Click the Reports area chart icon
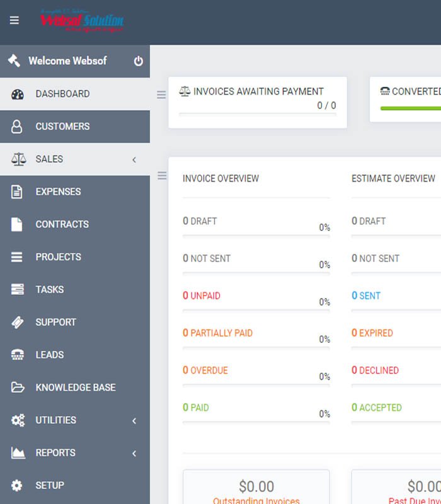Image resolution: width=441 pixels, height=504 pixels. (18, 452)
